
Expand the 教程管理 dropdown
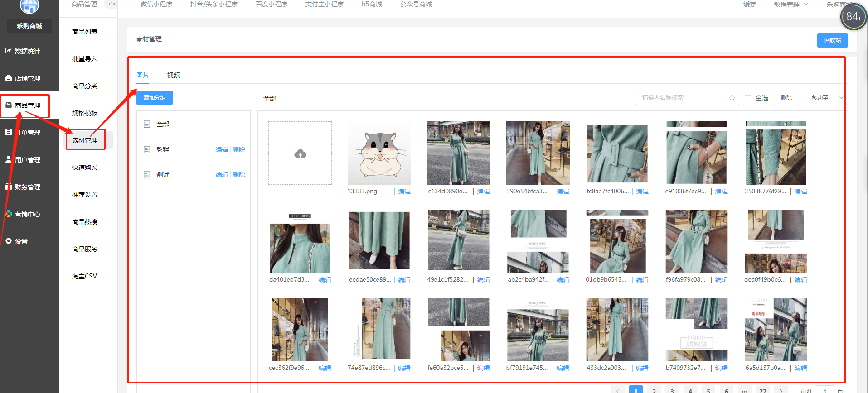tap(806, 4)
